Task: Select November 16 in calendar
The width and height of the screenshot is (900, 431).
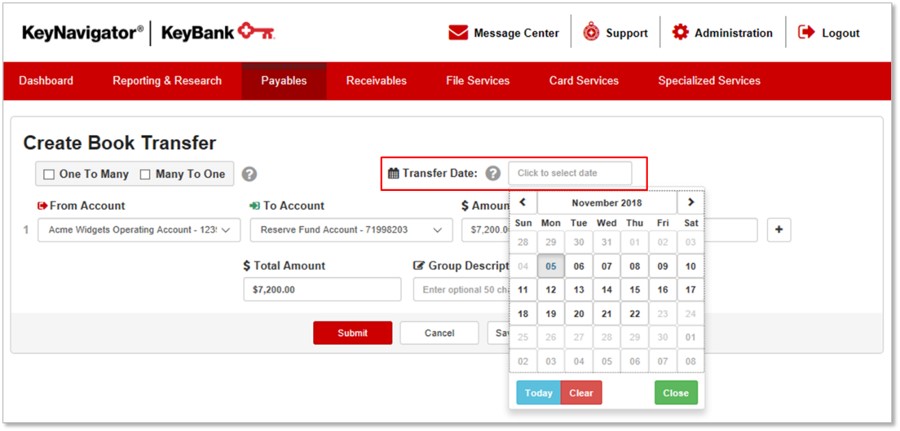Action: [x=662, y=290]
